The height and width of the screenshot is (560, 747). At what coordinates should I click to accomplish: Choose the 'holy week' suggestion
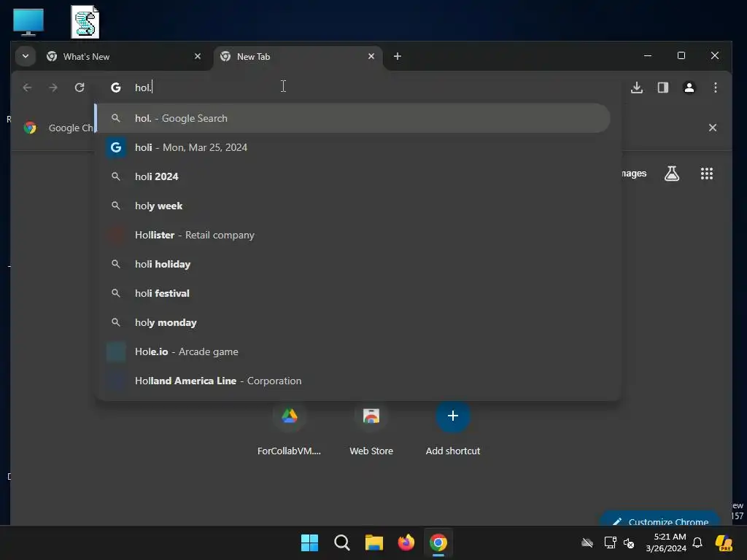point(352,206)
